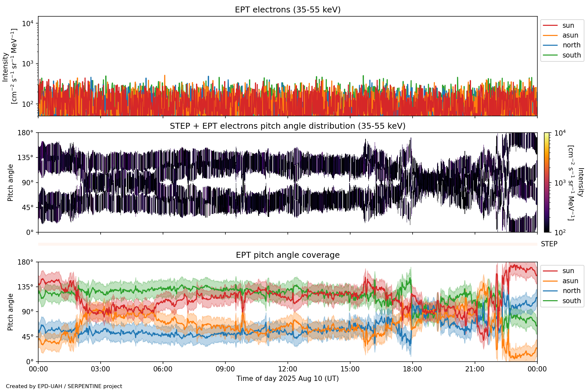Click the 'EPT electrons (35-55 keV)' title

[x=287, y=10]
